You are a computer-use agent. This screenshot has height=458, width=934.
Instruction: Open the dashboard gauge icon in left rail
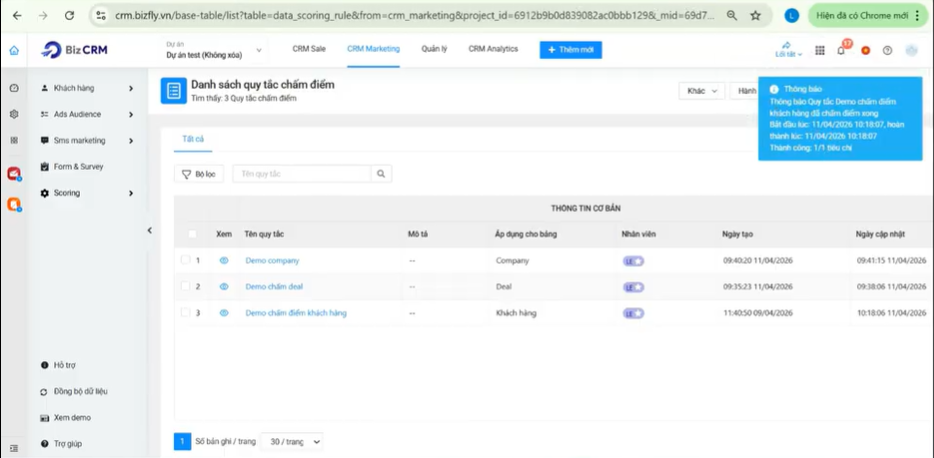(14, 88)
